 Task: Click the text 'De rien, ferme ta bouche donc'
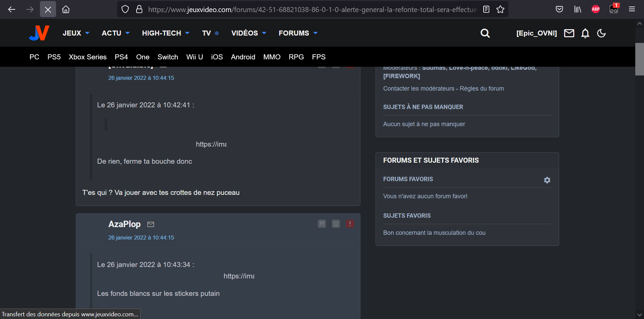(145, 161)
